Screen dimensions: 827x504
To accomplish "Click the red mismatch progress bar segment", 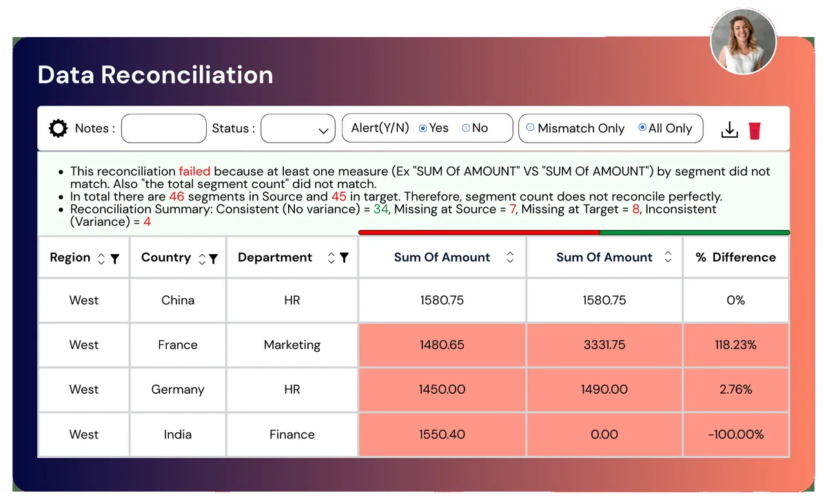I will [x=479, y=233].
